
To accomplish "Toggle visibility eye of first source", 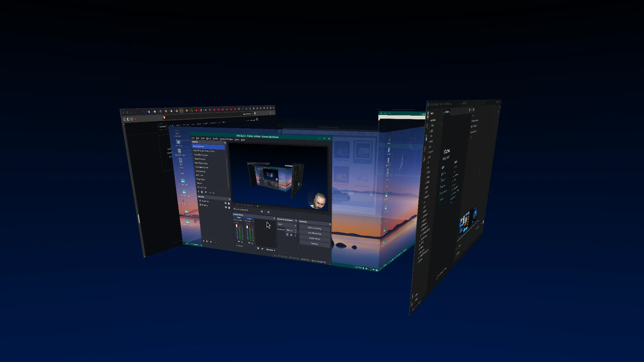I will (226, 203).
